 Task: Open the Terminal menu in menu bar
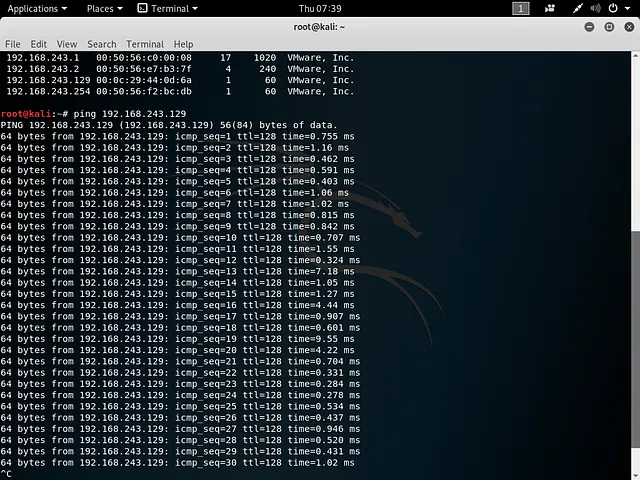(145, 44)
